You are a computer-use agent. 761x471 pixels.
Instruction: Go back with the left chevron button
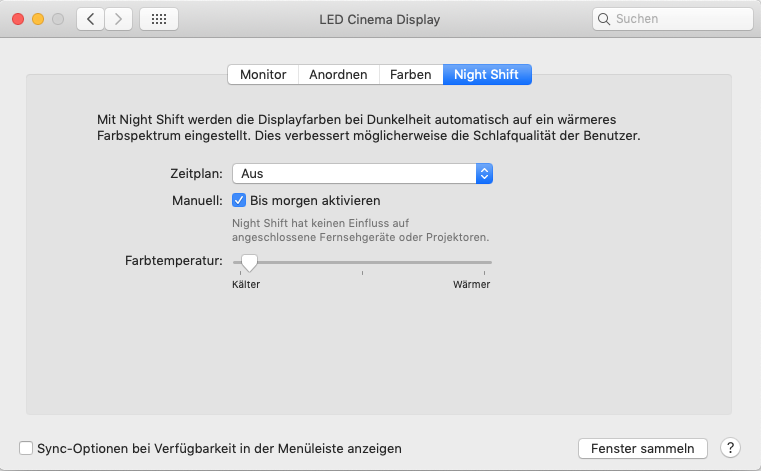90,19
